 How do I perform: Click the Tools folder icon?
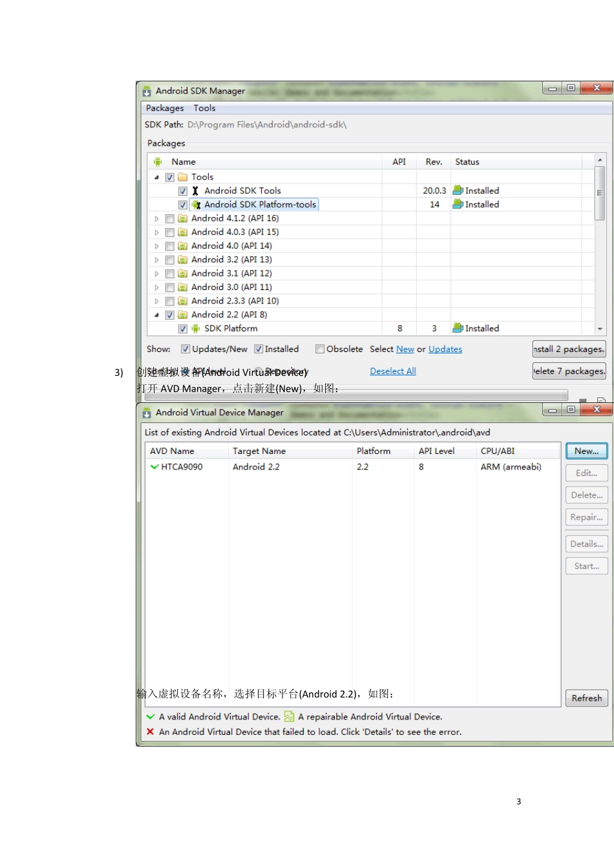[x=183, y=177]
